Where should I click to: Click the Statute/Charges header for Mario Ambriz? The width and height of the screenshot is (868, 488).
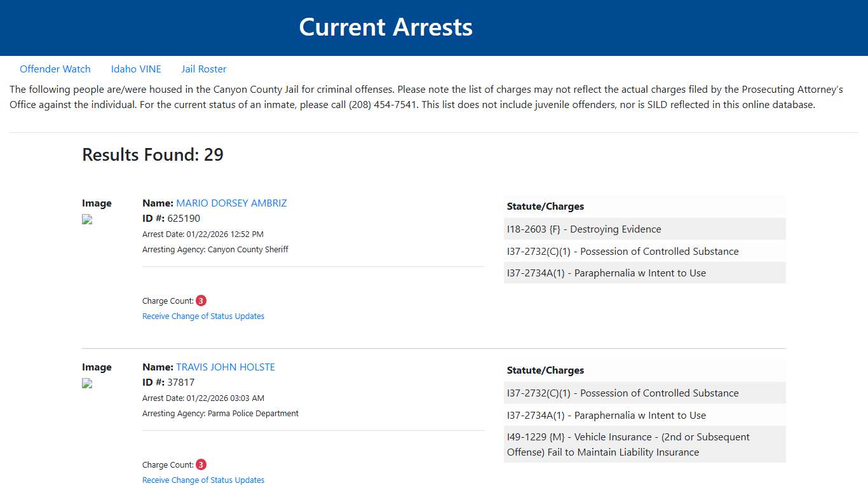point(545,206)
